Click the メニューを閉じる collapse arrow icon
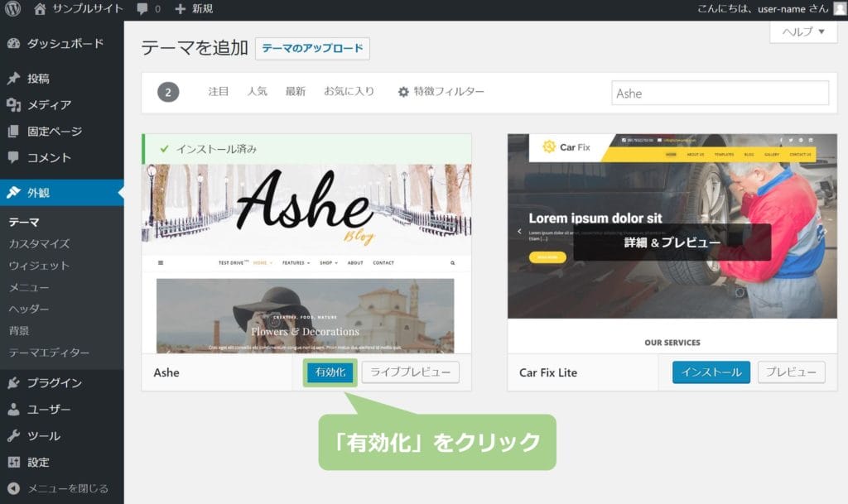Screen dimensions: 848x504 click(x=13, y=488)
